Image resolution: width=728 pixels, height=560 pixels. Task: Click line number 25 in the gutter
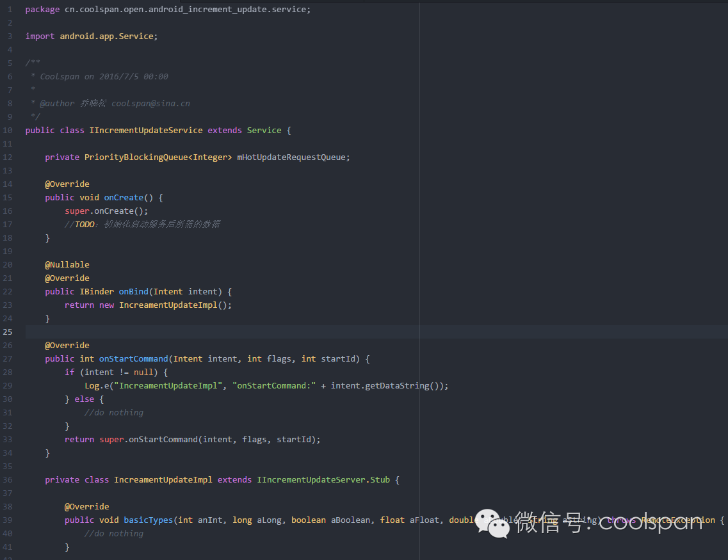tap(8, 332)
